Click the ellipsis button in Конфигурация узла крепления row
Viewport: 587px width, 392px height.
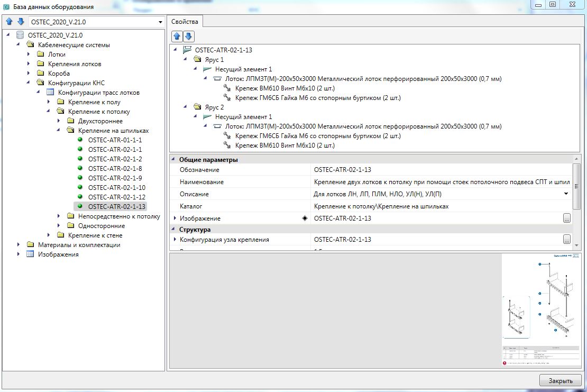click(x=567, y=239)
